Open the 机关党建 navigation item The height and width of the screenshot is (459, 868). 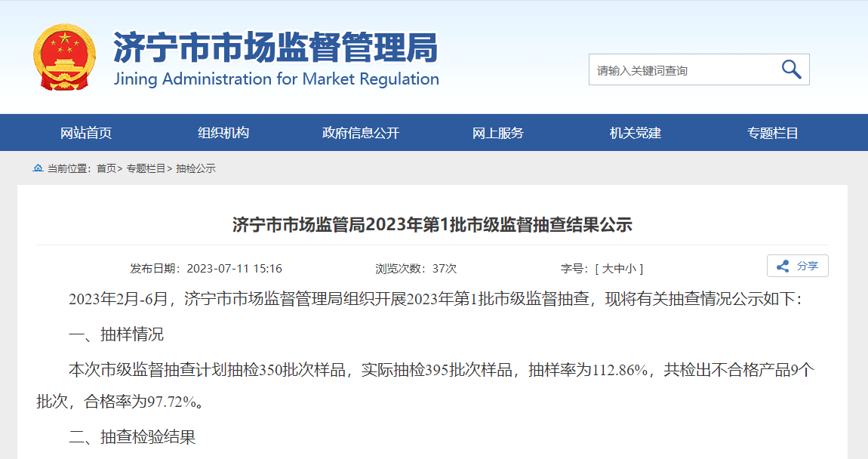[x=636, y=133]
